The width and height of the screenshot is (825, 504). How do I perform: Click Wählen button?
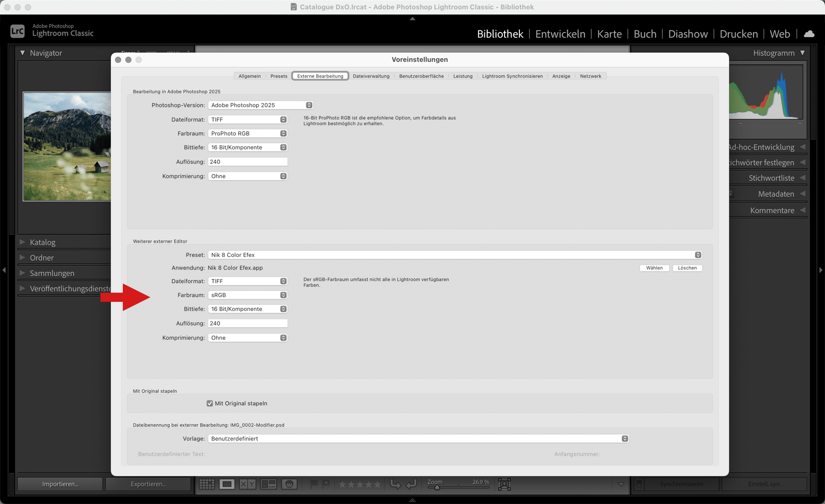[654, 268]
